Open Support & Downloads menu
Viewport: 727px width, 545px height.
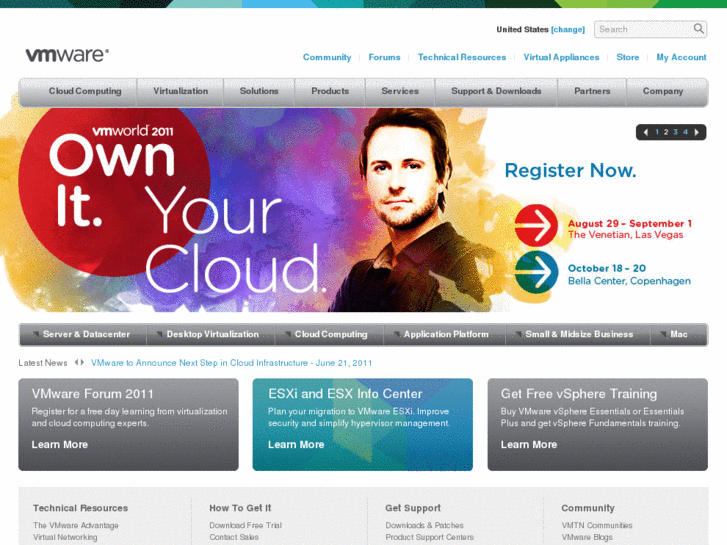[x=496, y=91]
